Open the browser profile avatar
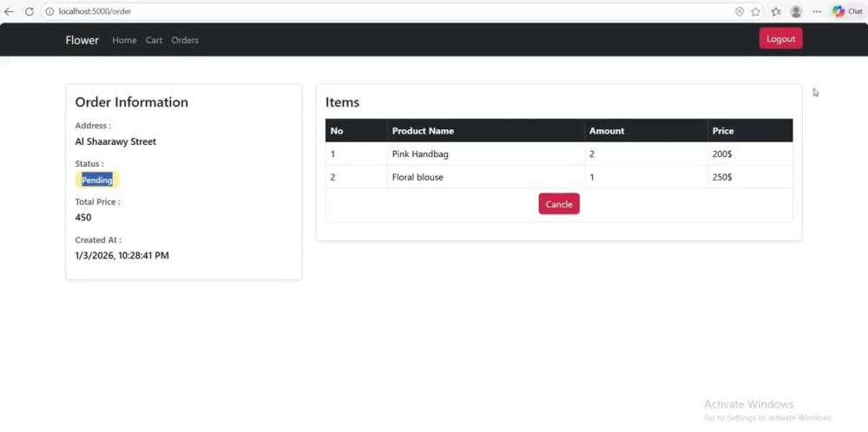The height and width of the screenshot is (432, 868). tap(796, 11)
